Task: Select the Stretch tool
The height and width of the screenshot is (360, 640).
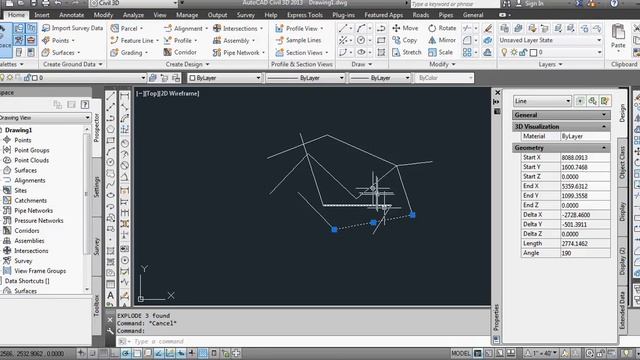Action: pos(407,52)
